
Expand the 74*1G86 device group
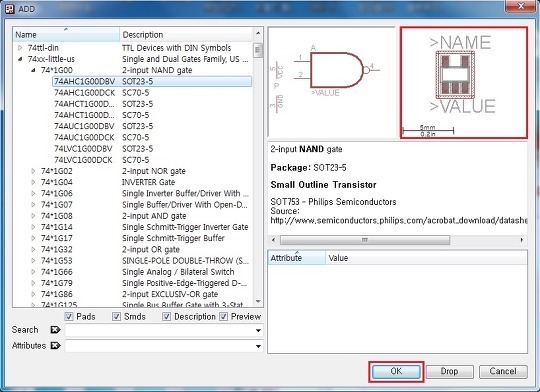[x=33, y=294]
